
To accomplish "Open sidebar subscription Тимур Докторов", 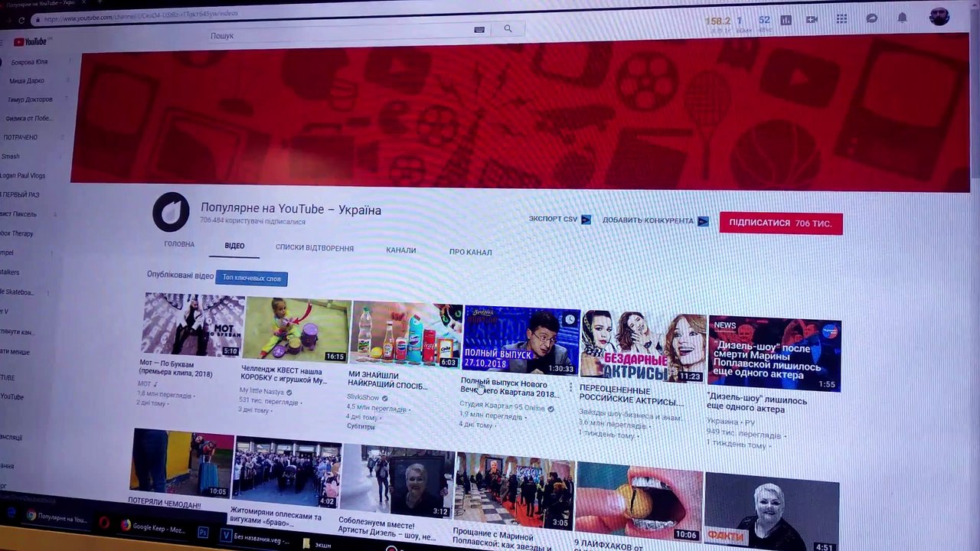I will click(31, 99).
